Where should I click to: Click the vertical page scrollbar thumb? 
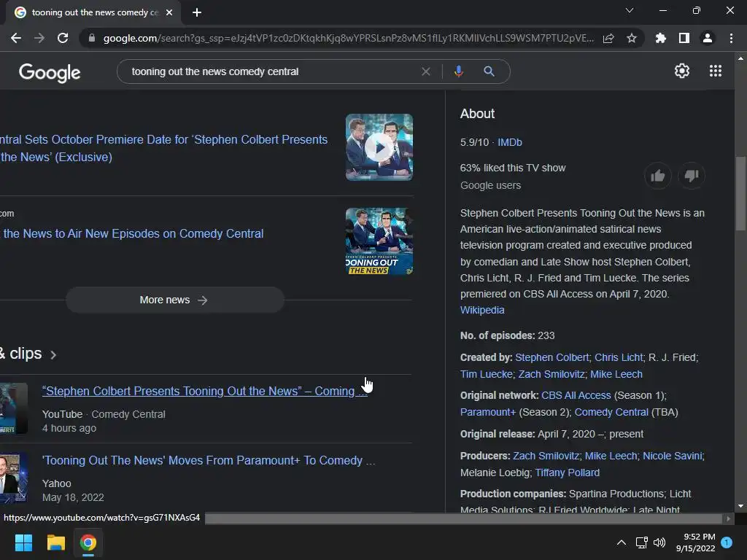pyautogui.click(x=740, y=194)
